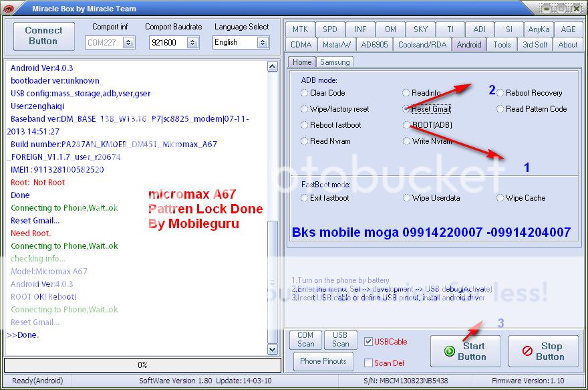Viewport: 588px width, 390px height.
Task: Switch to the SI tab
Action: point(509,29)
